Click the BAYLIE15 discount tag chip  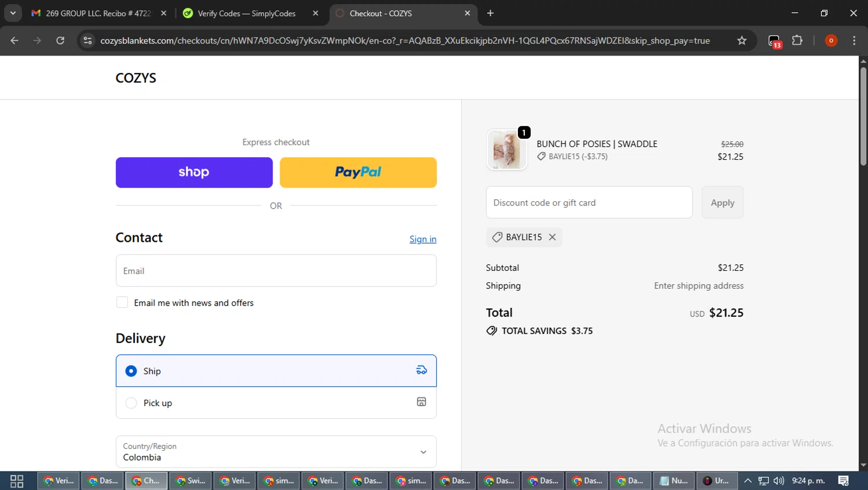tap(524, 237)
